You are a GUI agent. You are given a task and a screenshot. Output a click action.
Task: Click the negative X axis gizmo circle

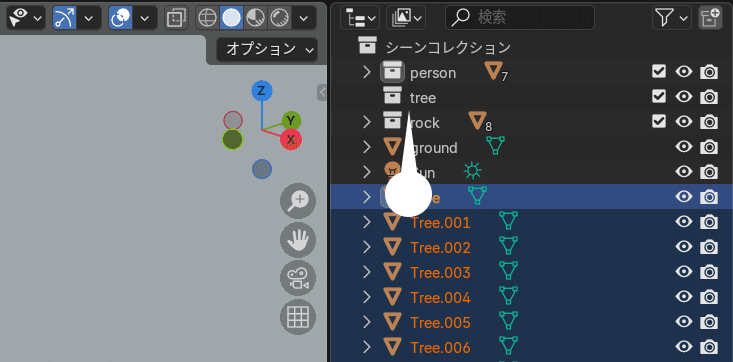233,120
